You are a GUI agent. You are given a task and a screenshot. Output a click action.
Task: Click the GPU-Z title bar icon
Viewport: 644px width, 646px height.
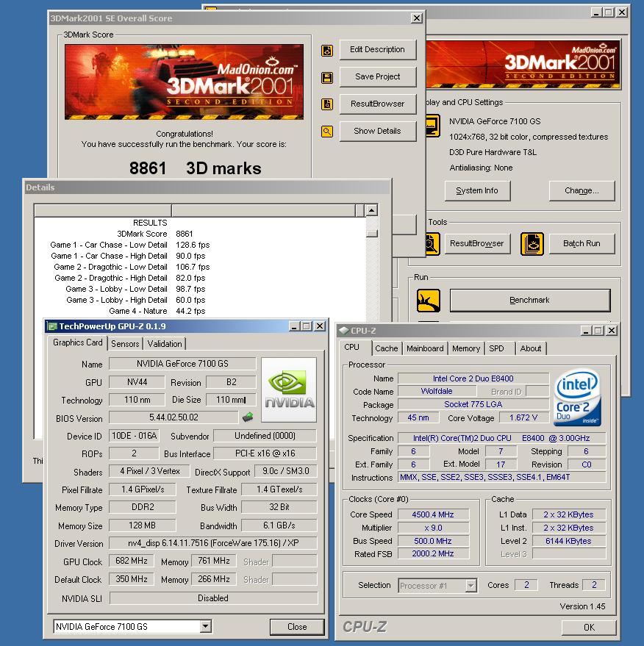52,326
